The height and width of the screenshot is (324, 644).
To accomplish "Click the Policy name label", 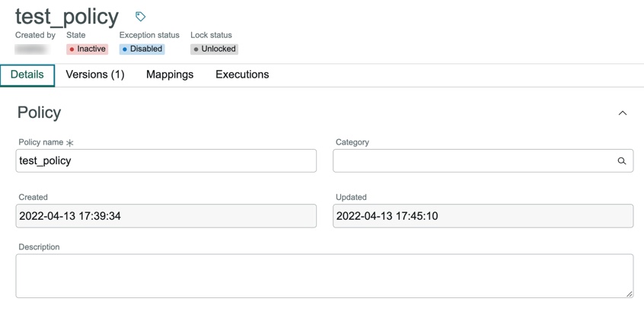I will (x=40, y=142).
